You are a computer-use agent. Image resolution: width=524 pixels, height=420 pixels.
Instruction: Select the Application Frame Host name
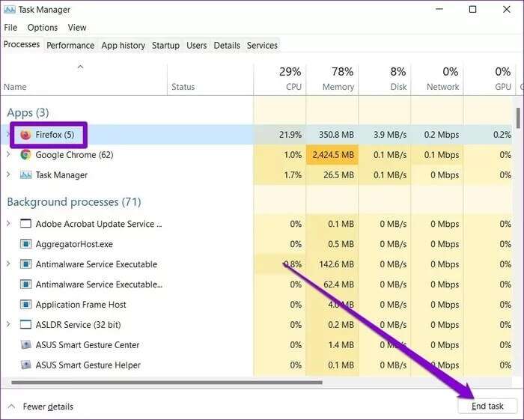(81, 305)
